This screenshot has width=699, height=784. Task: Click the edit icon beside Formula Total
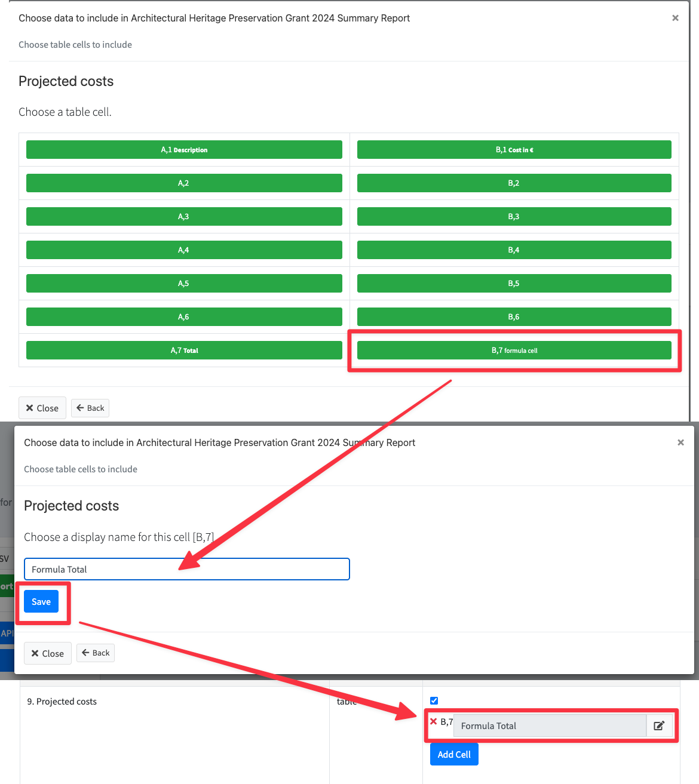(659, 726)
